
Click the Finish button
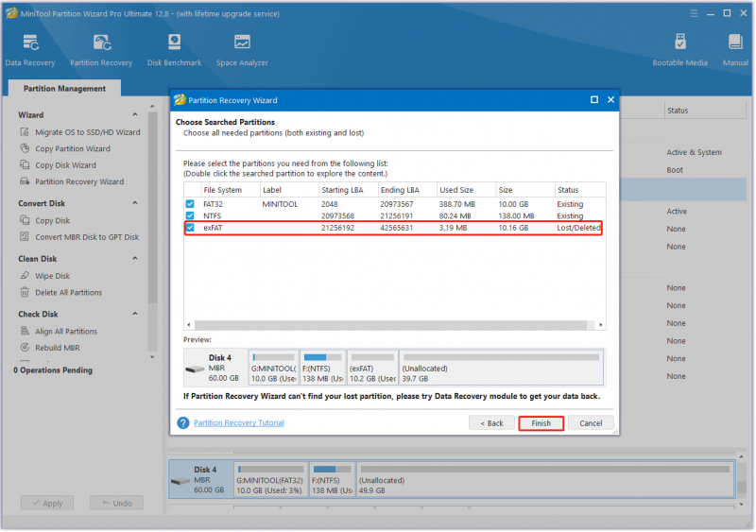pos(541,423)
